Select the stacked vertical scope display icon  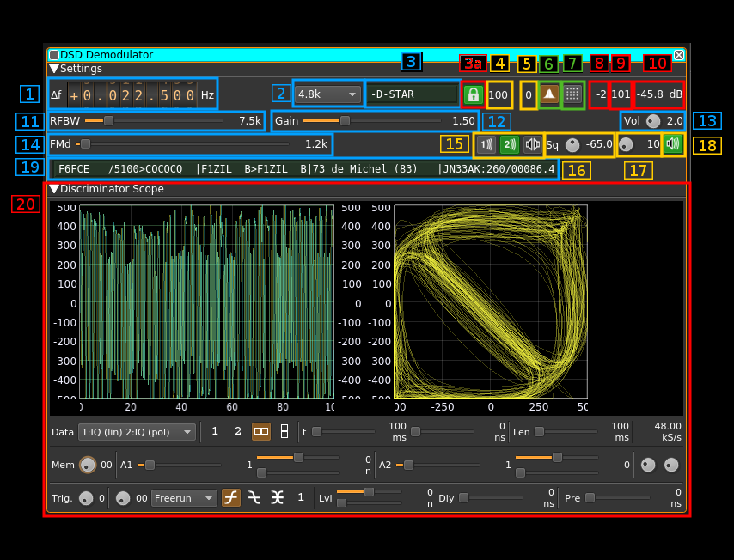tap(284, 431)
